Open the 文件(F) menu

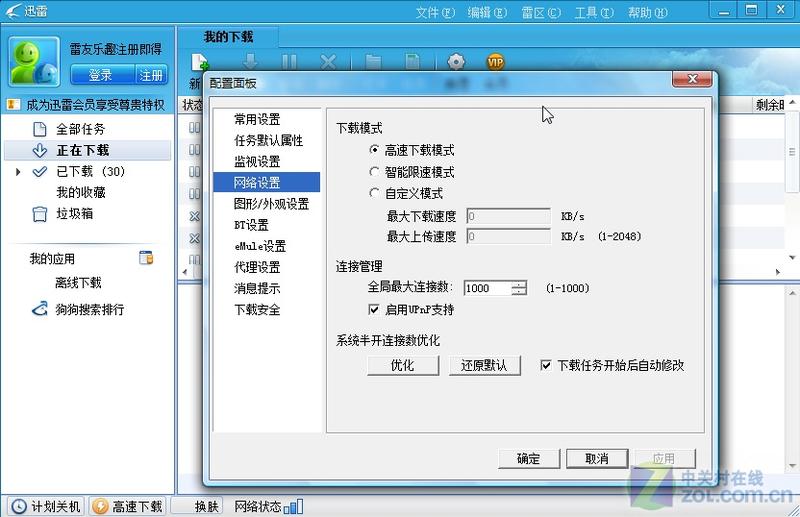435,12
